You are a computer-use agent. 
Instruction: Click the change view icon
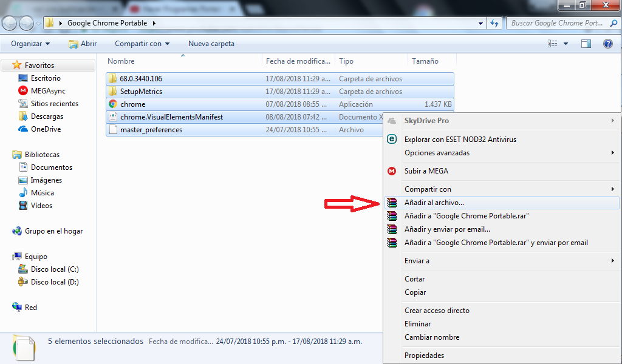[x=553, y=44]
